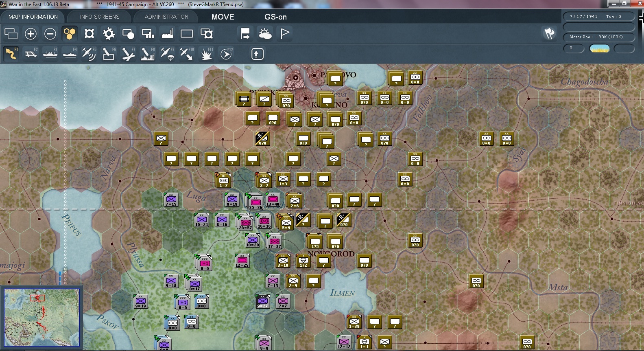The width and height of the screenshot is (644, 351).
Task: Toggle unit counters display with overlapping rectangles icon
Action: [x=11, y=33]
